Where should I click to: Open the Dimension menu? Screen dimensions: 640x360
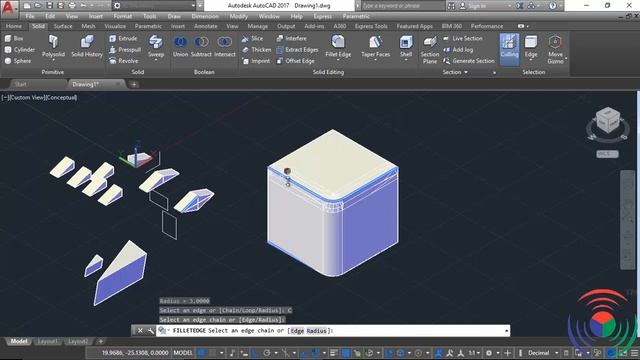(205, 16)
